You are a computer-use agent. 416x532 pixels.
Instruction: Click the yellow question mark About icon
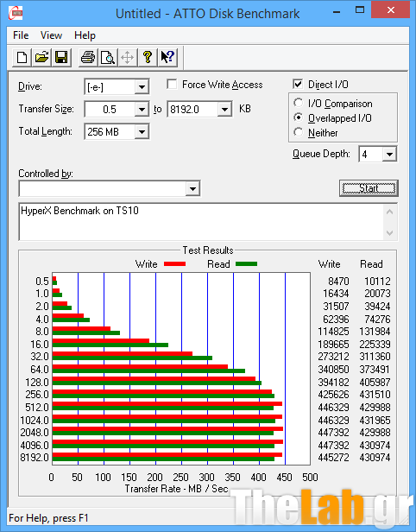148,57
